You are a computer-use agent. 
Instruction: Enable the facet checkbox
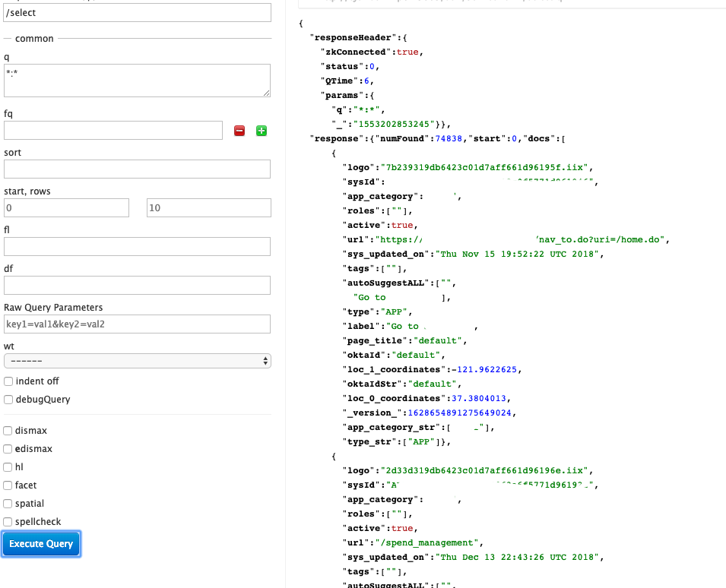[x=8, y=485]
